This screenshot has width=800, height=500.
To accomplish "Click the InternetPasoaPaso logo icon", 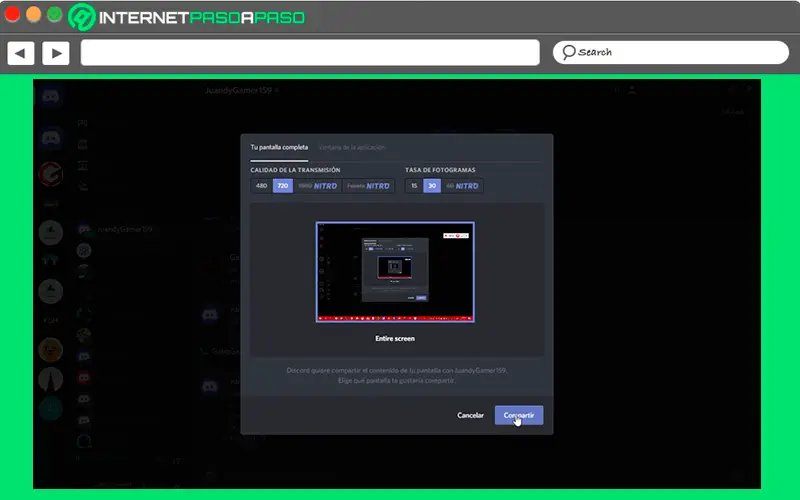I will click(82, 17).
